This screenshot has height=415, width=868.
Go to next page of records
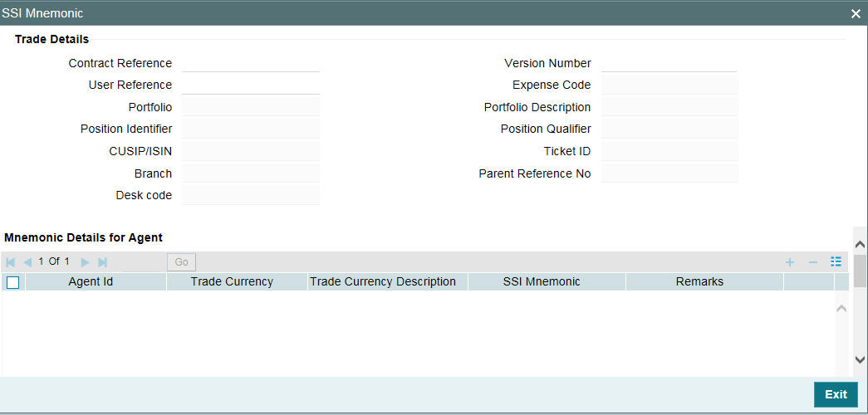(x=86, y=262)
